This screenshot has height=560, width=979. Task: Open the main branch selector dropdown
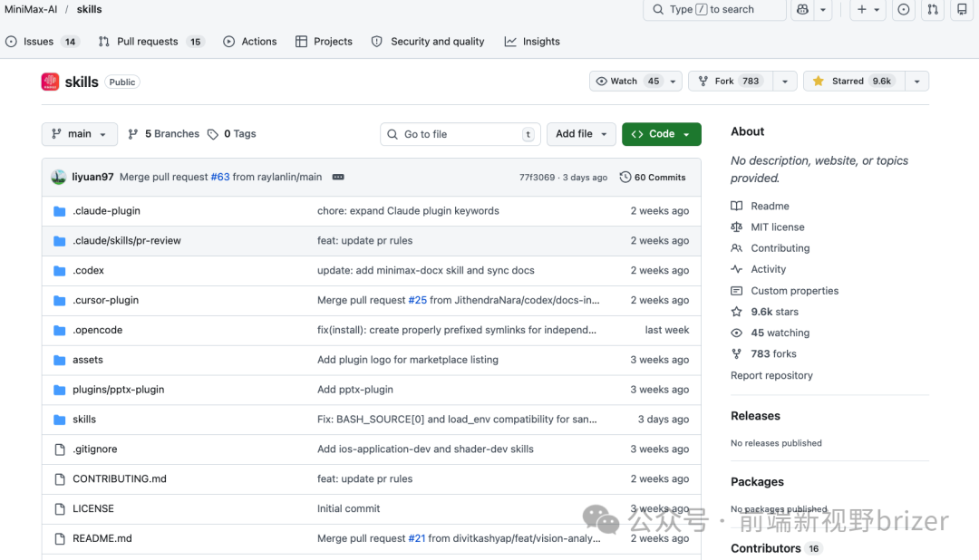click(80, 134)
